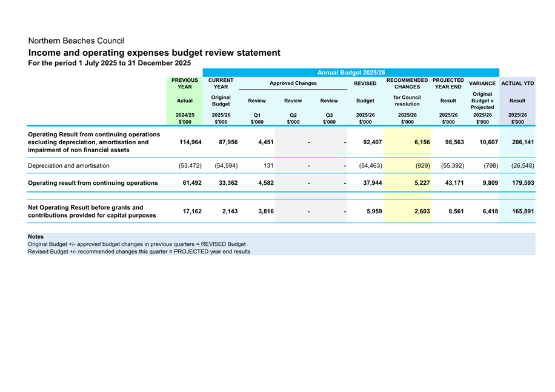Viewport: 555px width, 392px height.
Task: Click the PROJECTED YEAR END header
Action: [x=448, y=84]
